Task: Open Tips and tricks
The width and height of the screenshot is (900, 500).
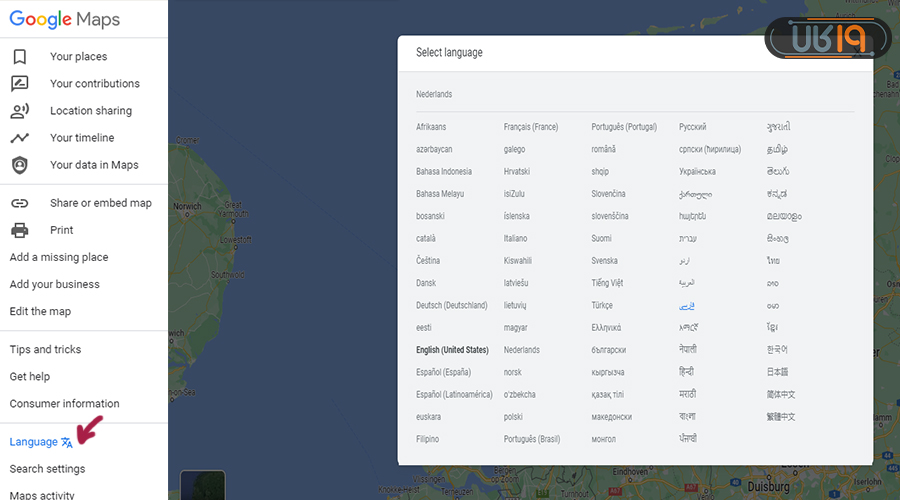Action: [45, 349]
